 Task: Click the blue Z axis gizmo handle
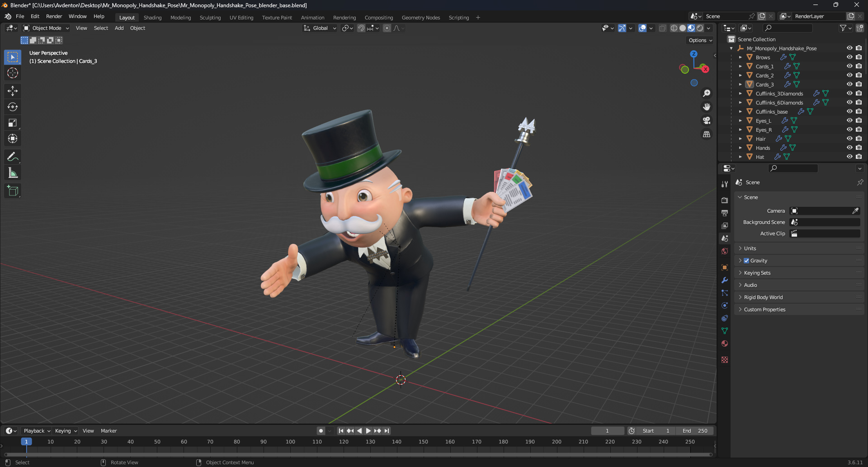pos(693,54)
